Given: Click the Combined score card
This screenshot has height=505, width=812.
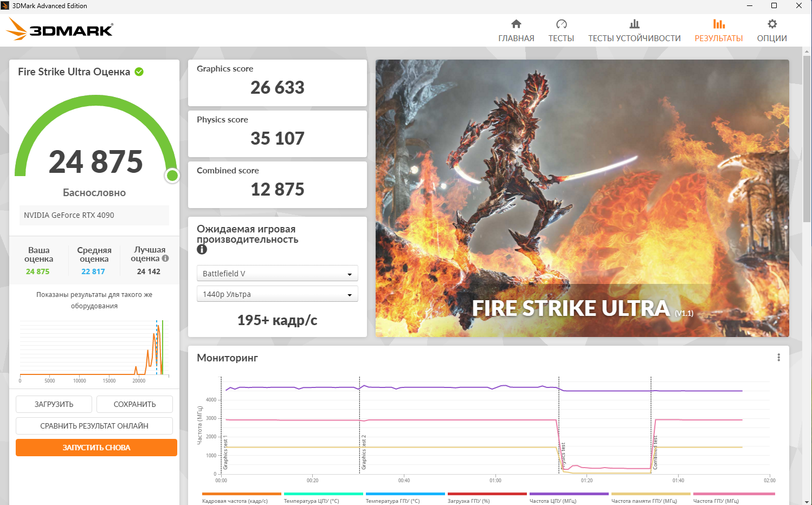Looking at the screenshot, I should 278,185.
